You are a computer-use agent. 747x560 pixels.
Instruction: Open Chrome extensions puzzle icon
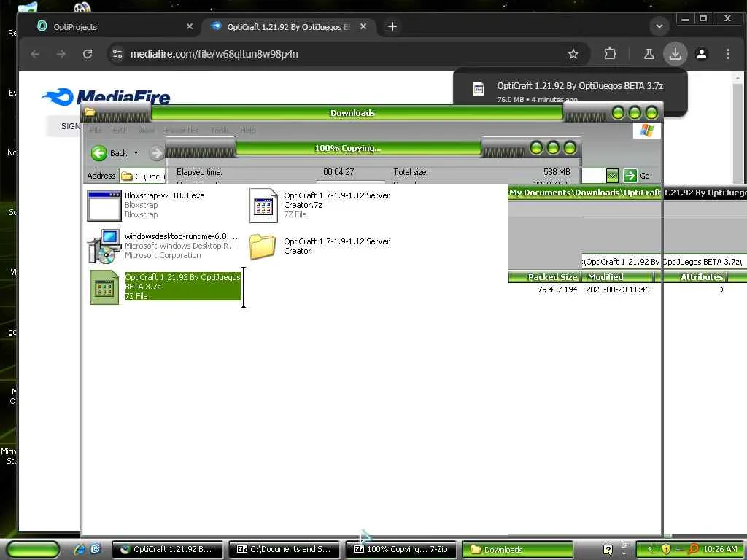[611, 54]
